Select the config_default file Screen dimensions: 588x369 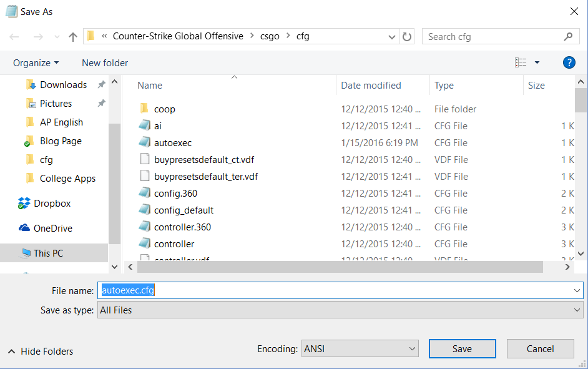(x=184, y=210)
